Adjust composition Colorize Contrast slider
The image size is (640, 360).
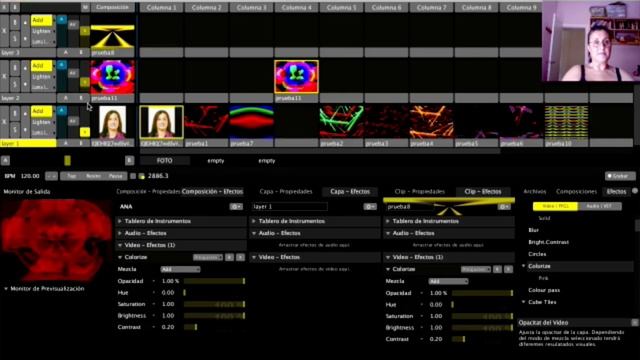click(x=214, y=327)
